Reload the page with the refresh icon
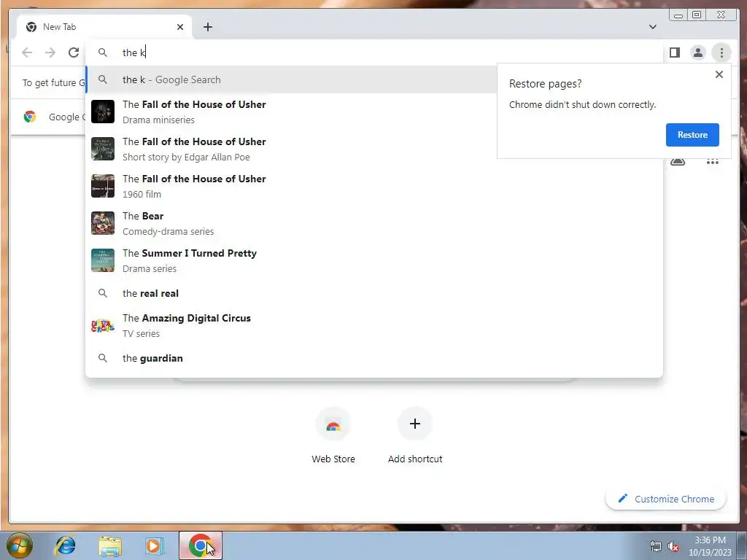Image resolution: width=747 pixels, height=560 pixels. click(x=74, y=52)
